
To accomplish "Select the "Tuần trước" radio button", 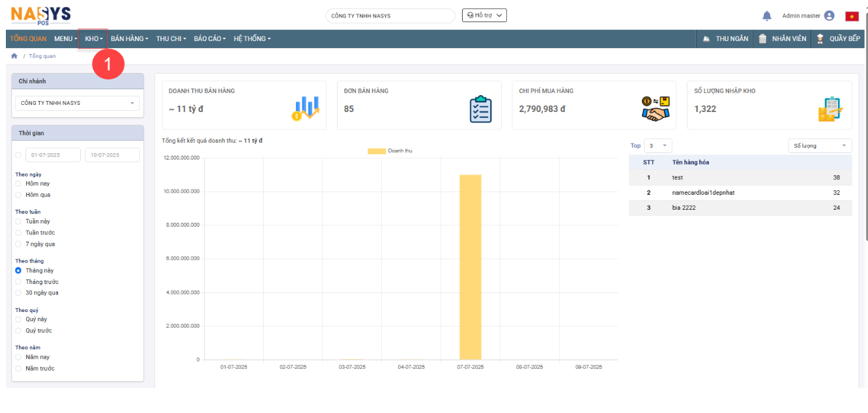I will [18, 233].
